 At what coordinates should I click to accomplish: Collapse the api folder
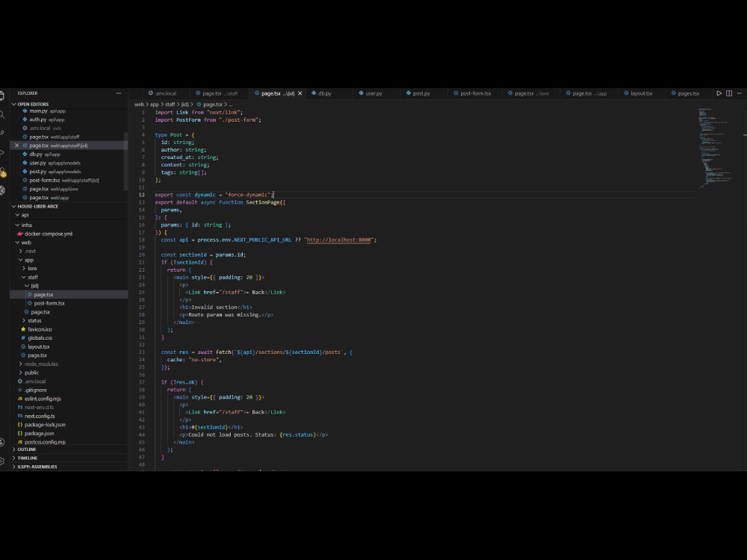click(17, 215)
